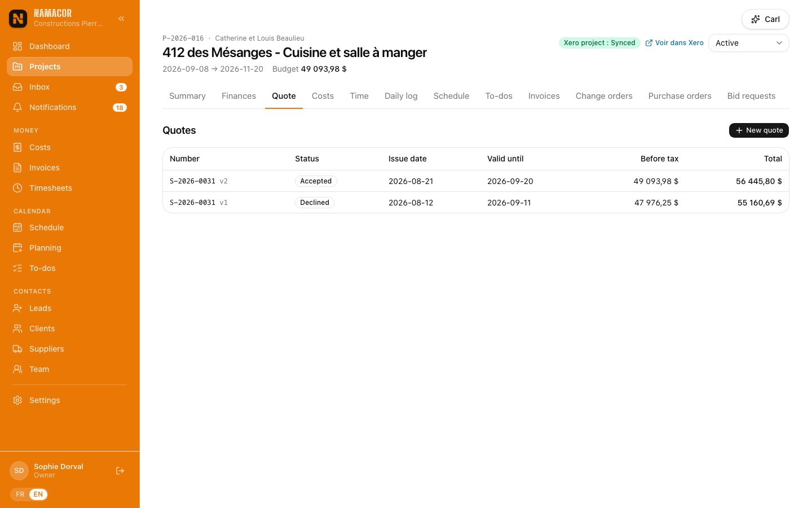The image size is (812, 508).
Task: Click the Leads person-plus icon
Action: tap(17, 308)
